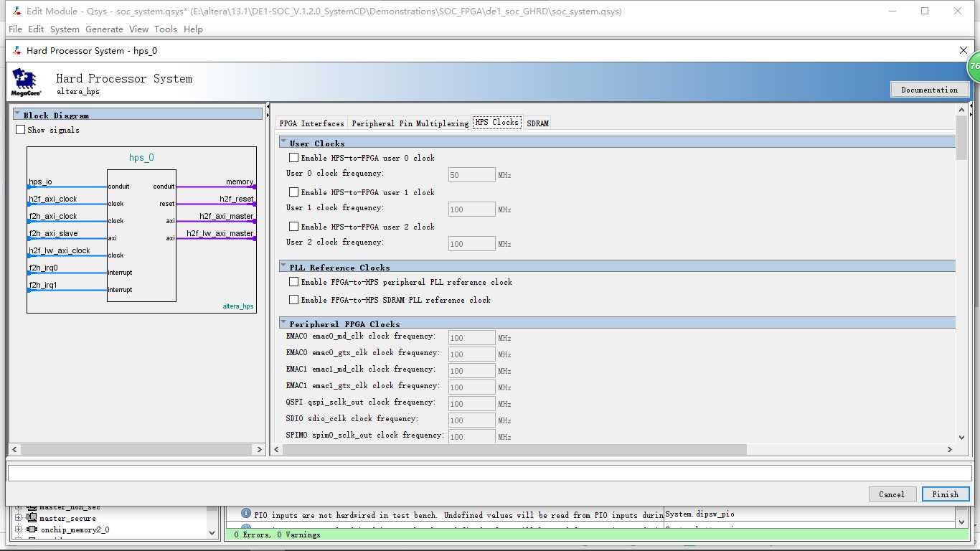Screen dimensions: 980x551
Task: Click the h2f_axi_master label in diagram
Action: pos(226,216)
